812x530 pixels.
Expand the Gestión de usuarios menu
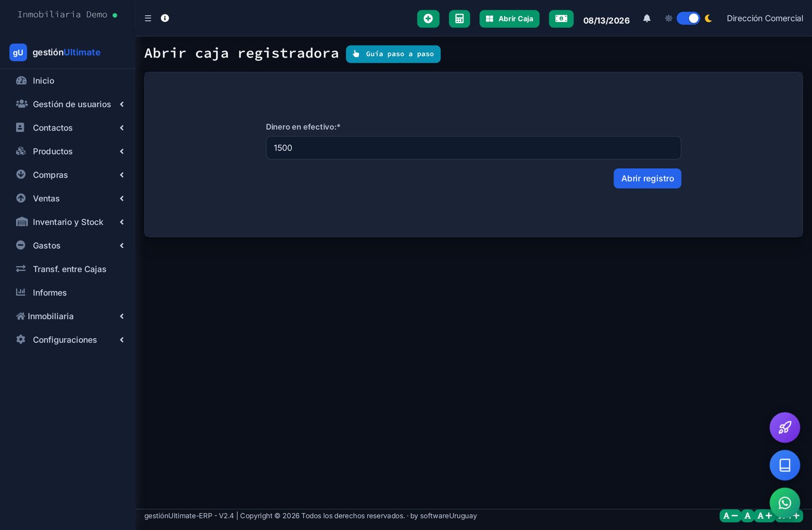click(67, 104)
